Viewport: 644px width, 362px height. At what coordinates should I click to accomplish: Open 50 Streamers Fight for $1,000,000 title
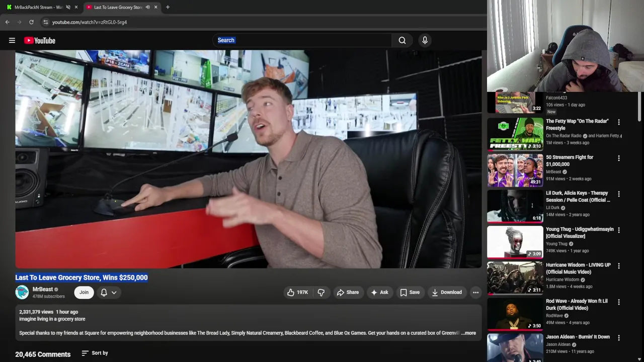point(570,160)
